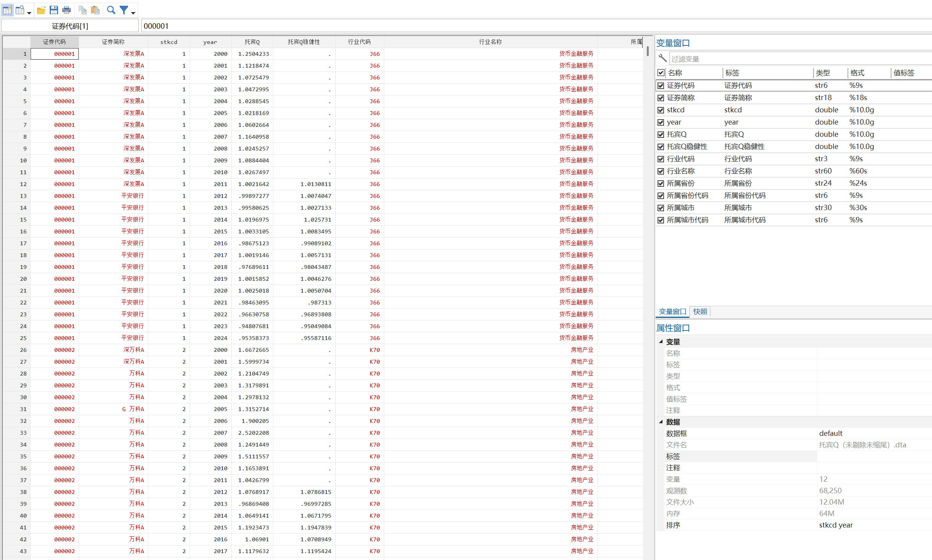The image size is (932, 560).
Task: Collapse the 变量 section in properties window
Action: pyautogui.click(x=661, y=342)
